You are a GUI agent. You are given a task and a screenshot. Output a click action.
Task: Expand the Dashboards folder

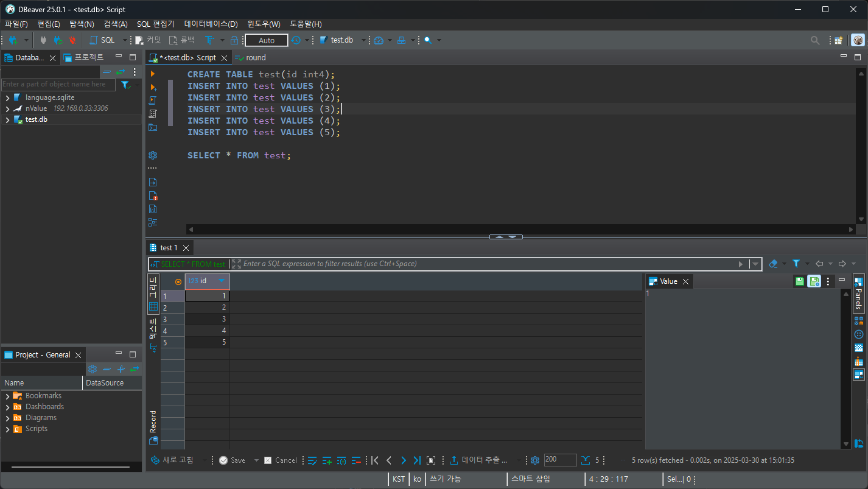(x=7, y=407)
